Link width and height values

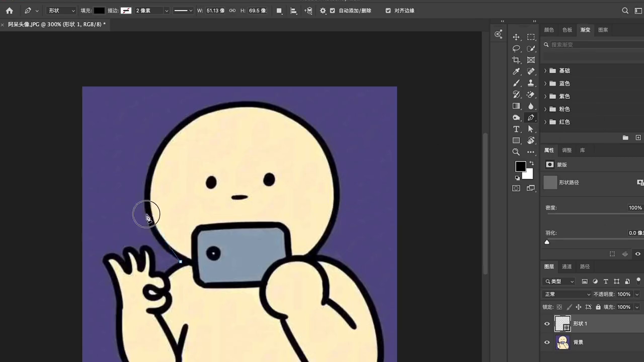tap(232, 11)
